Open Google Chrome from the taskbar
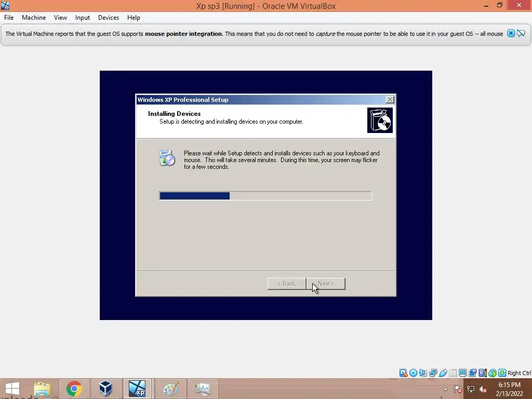This screenshot has width=532, height=399. click(x=74, y=389)
